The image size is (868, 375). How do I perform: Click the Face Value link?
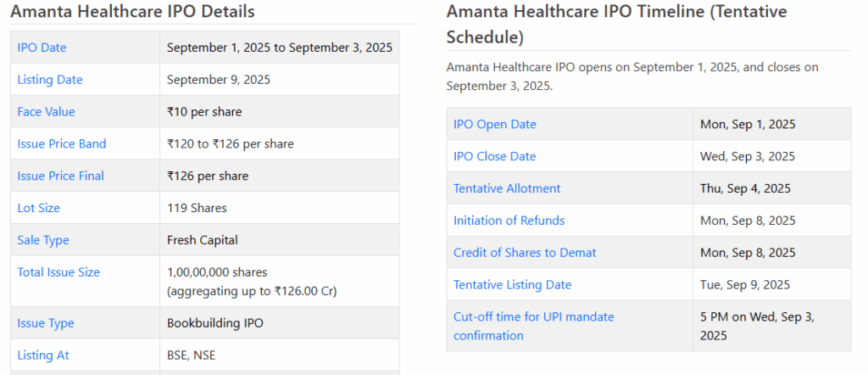(46, 112)
